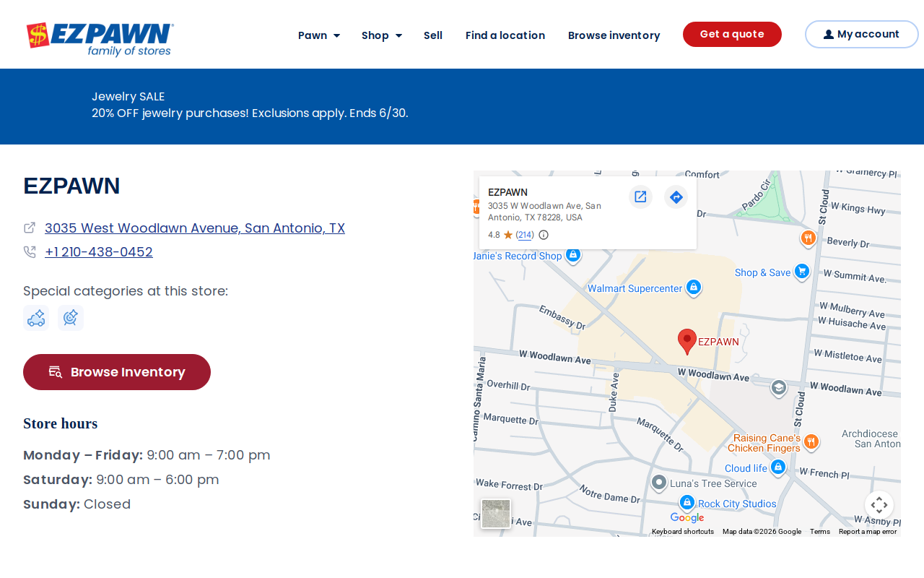The image size is (924, 578).
Task: Click the maroon Browse Inventory button
Action: click(x=117, y=372)
